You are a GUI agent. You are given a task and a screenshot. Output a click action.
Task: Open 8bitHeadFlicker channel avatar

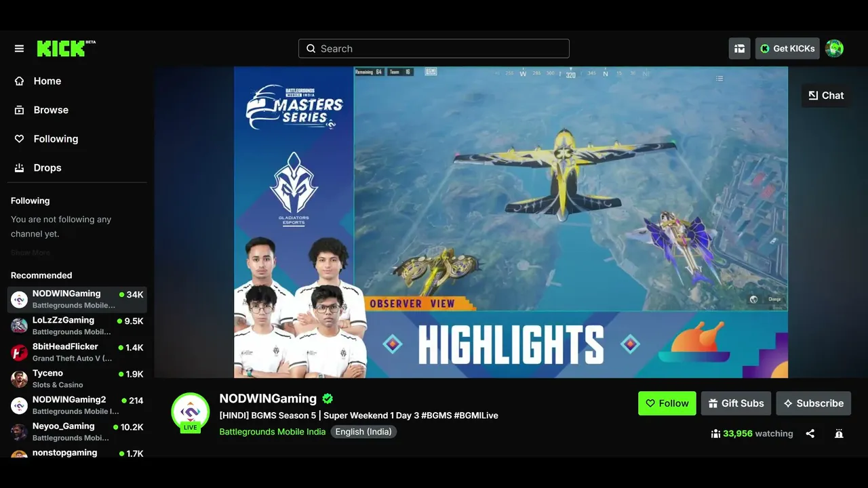click(20, 352)
